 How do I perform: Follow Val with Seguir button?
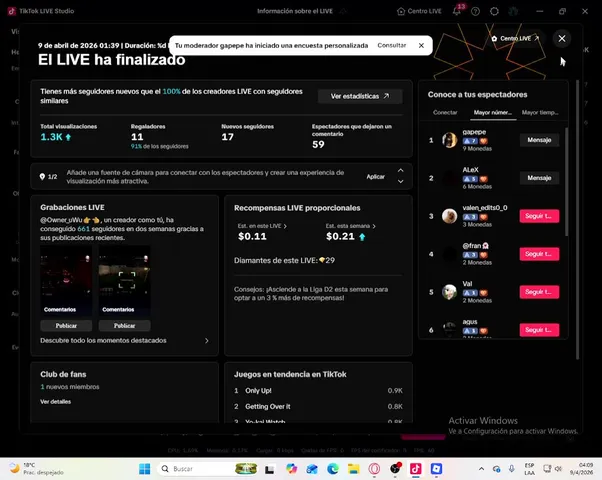coord(539,292)
